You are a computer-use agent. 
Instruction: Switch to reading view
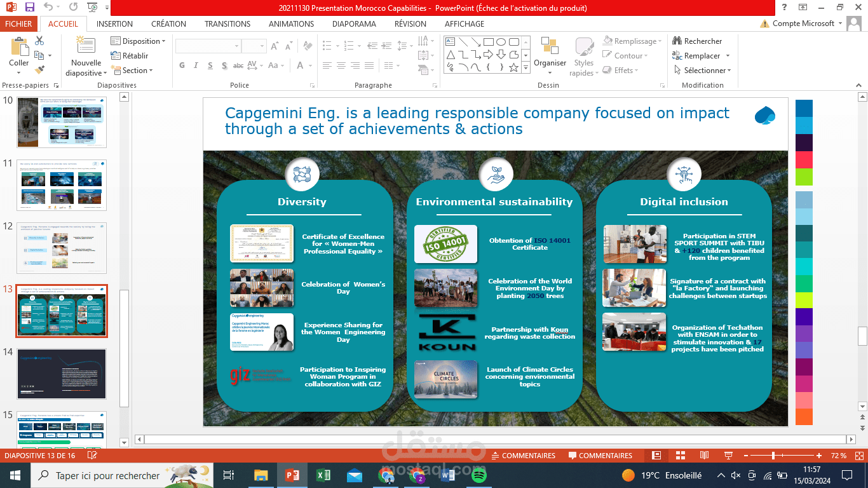704,456
